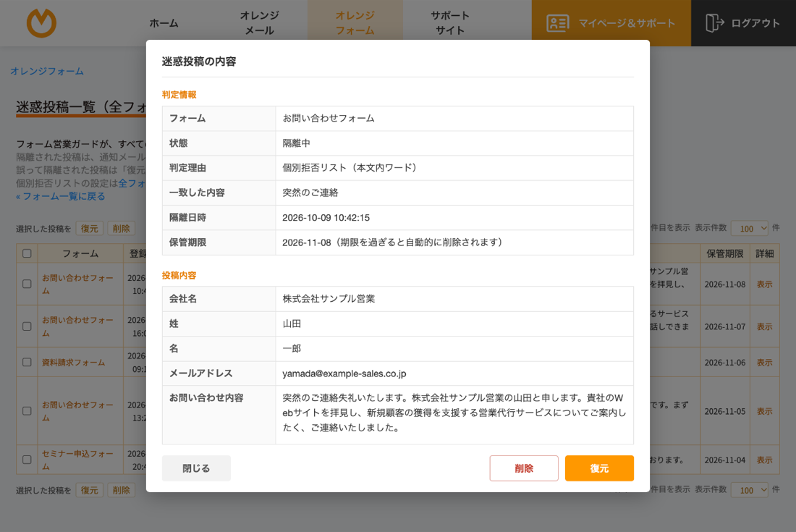
Task: Click top 復元 button above the table
Action: tap(89, 229)
